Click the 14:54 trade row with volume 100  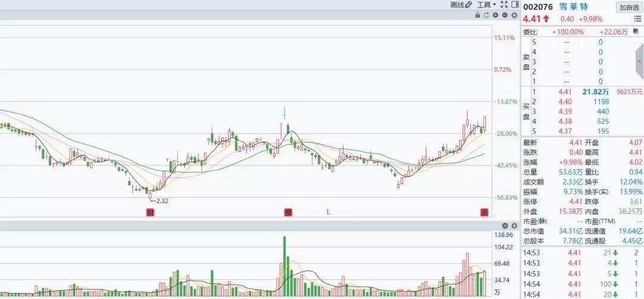[582, 284]
